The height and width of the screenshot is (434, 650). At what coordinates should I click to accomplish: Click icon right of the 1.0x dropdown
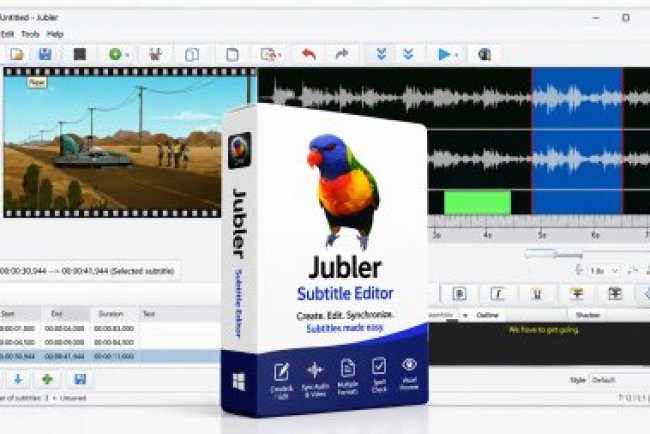[633, 271]
